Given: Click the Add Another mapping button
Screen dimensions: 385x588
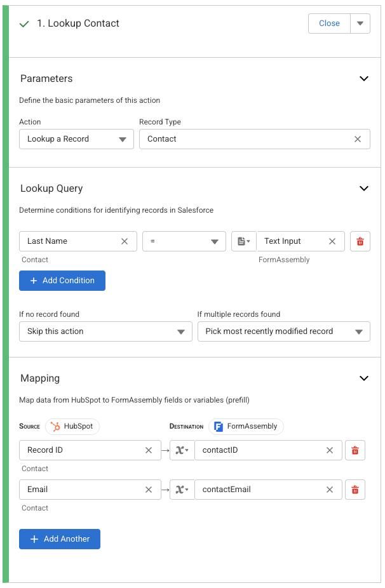Looking at the screenshot, I should point(60,539).
